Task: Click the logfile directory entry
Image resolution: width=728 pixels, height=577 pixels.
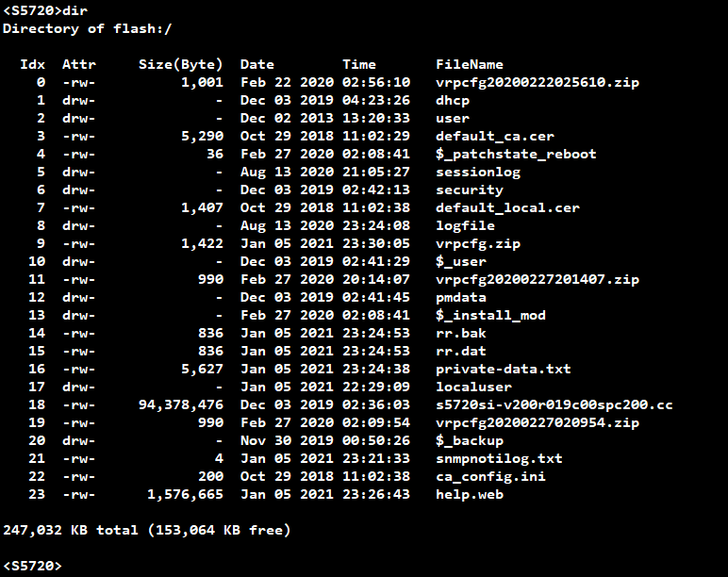Action: click(x=465, y=226)
